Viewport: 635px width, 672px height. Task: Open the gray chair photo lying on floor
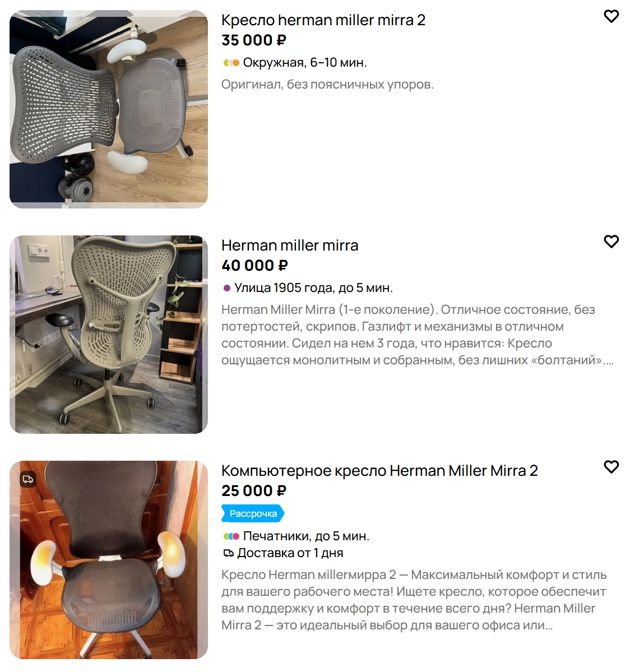click(x=108, y=109)
